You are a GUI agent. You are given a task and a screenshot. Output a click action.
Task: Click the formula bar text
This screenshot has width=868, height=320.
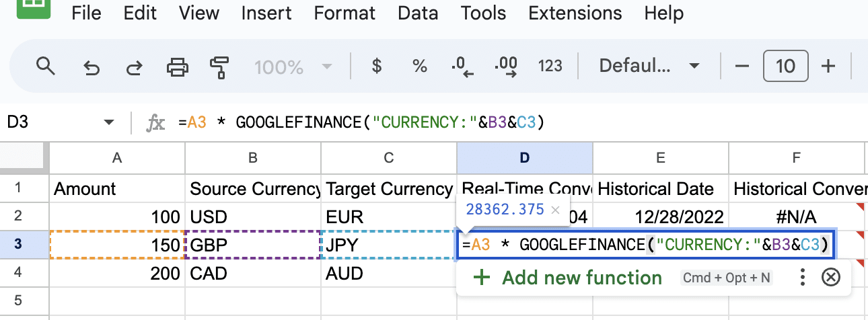point(361,122)
